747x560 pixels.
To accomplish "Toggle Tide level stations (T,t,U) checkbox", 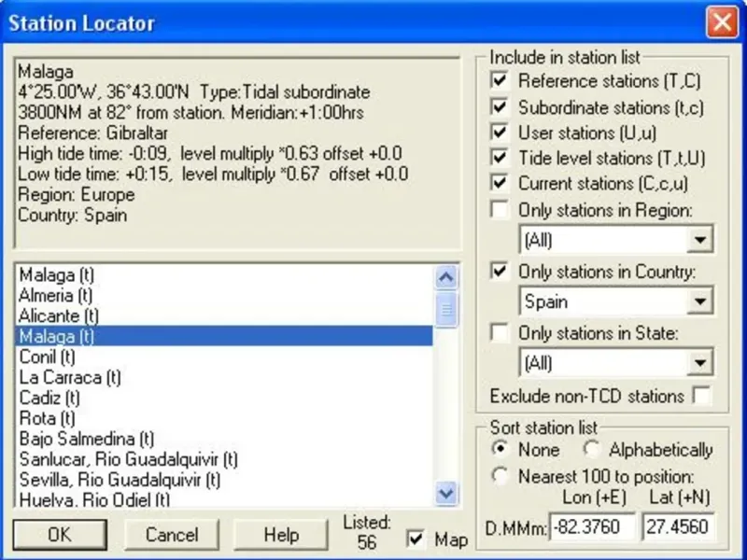I will (500, 157).
